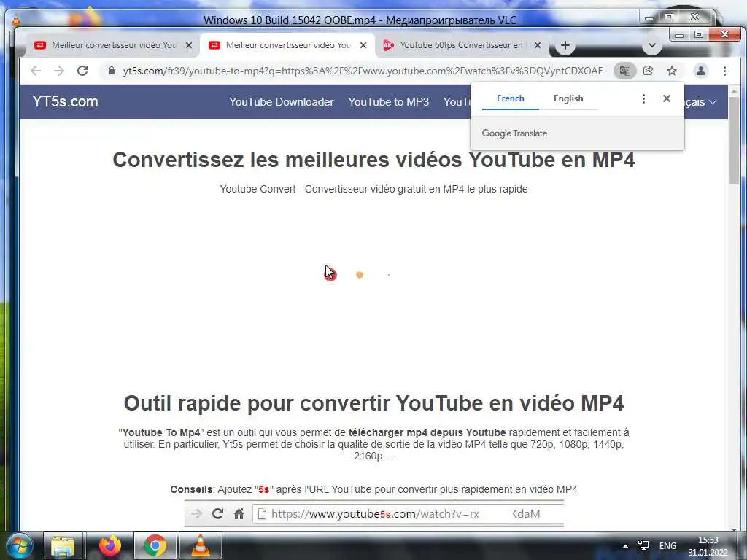Click the page vertical scrollbar thumb
This screenshot has height=560, width=747.
click(734, 141)
